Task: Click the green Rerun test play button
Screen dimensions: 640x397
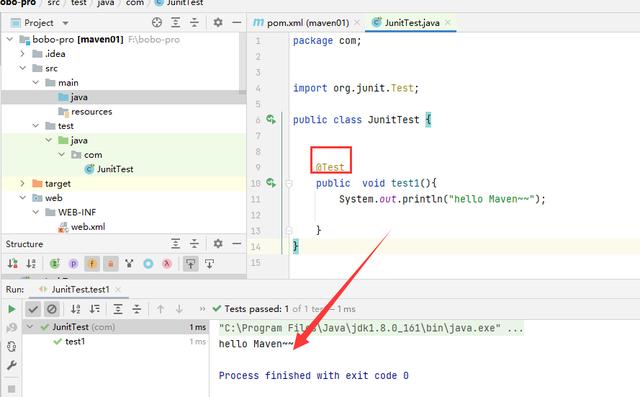Action: (x=12, y=309)
